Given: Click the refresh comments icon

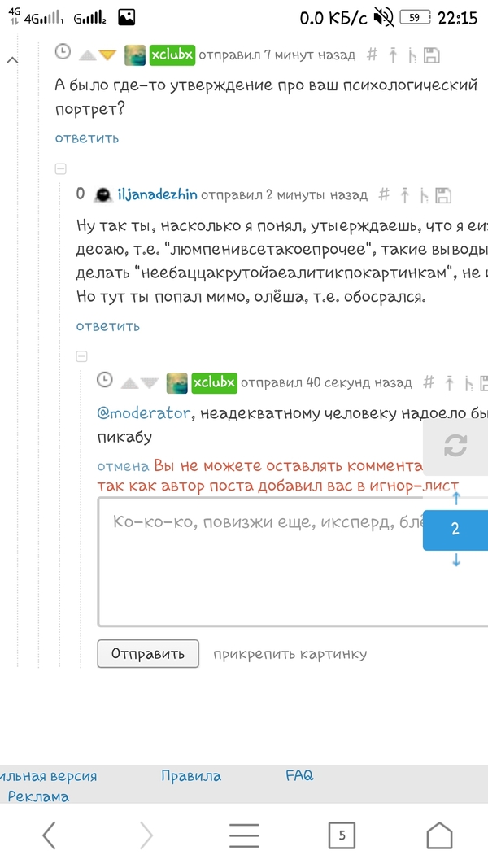Looking at the screenshot, I should [x=455, y=445].
